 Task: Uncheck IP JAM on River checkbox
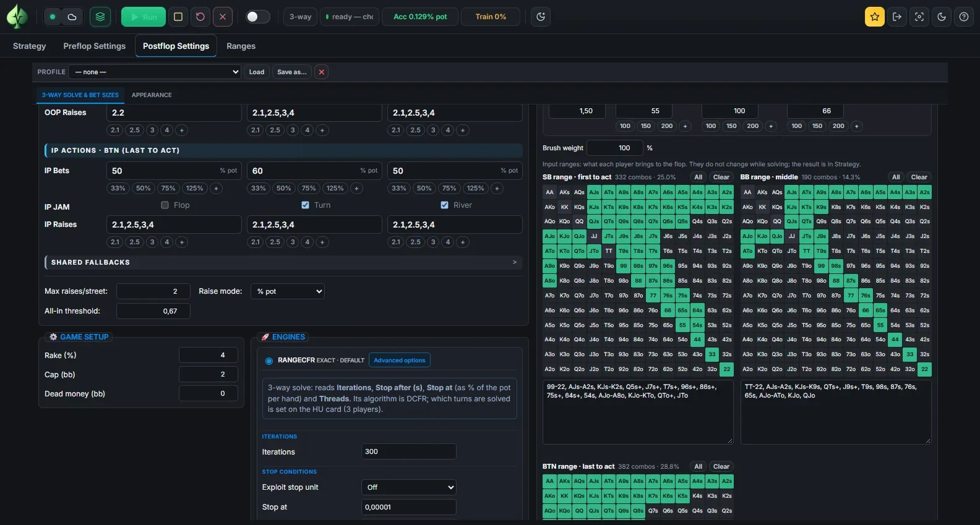point(444,205)
